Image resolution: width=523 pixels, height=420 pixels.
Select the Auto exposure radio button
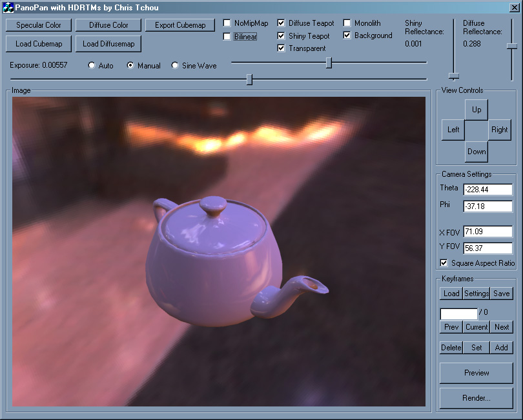(x=92, y=66)
